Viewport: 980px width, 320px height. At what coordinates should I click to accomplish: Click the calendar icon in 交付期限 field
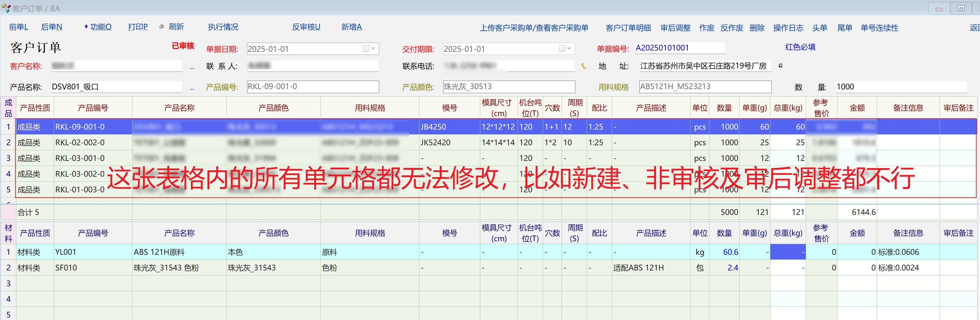pos(562,49)
